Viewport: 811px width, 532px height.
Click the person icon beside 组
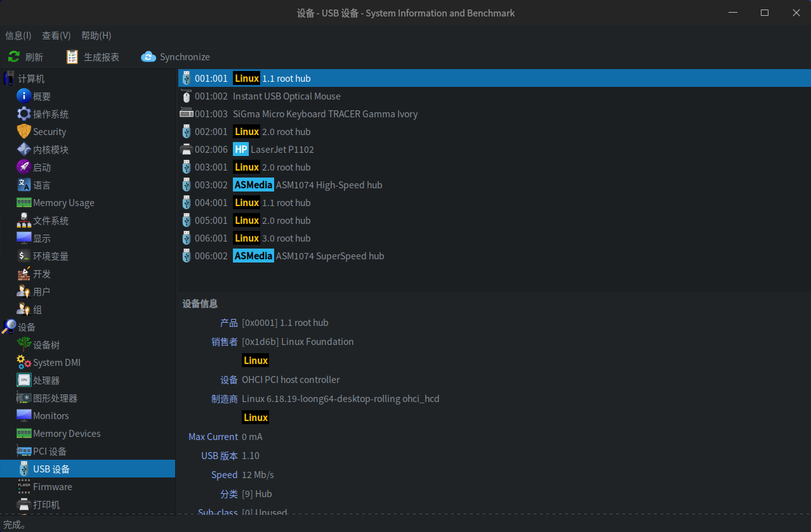(x=24, y=309)
